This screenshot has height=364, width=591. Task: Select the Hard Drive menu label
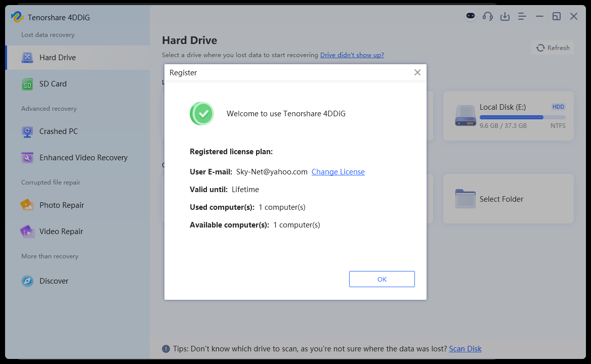tap(58, 58)
